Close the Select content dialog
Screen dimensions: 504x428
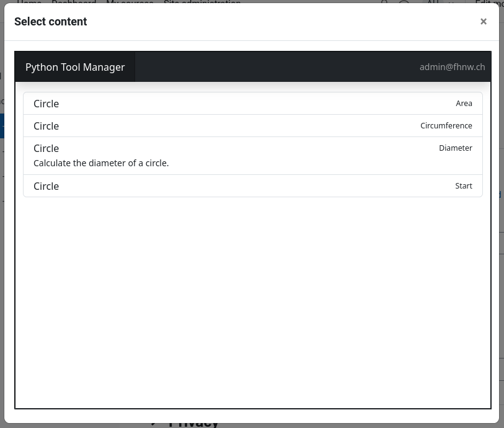[x=483, y=22]
